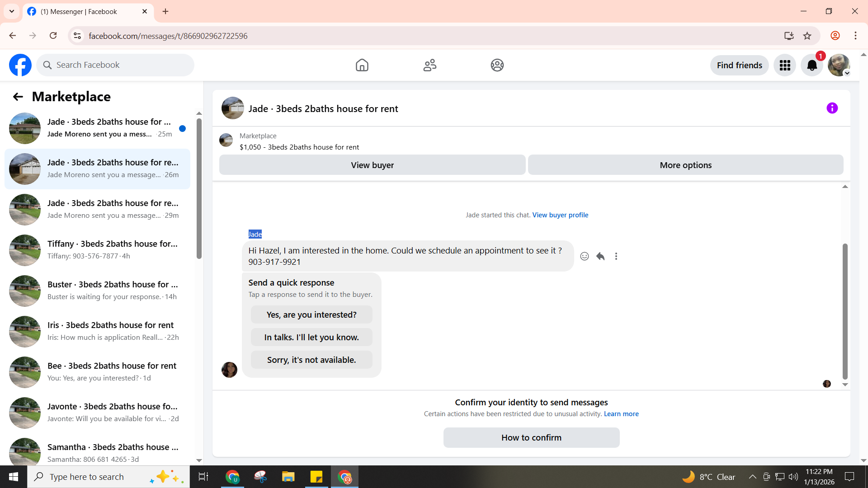This screenshot has width=868, height=488.
Task: React to Jade's message with emoji icon
Action: [585, 256]
